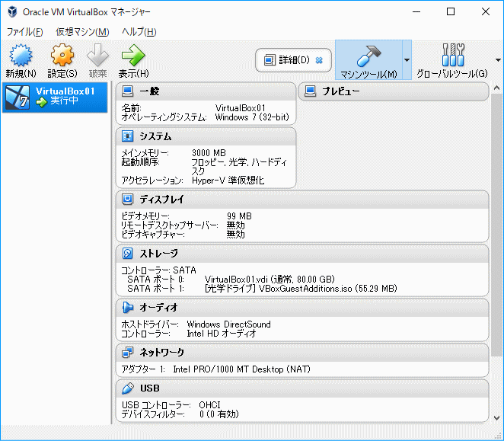Close the VirtualBox Manager window
This screenshot has height=441, width=504.
pyautogui.click(x=486, y=12)
